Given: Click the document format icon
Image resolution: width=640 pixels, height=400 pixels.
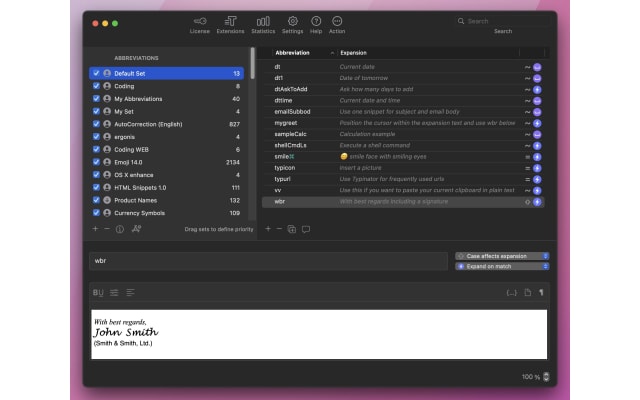Looking at the screenshot, I should [528, 292].
